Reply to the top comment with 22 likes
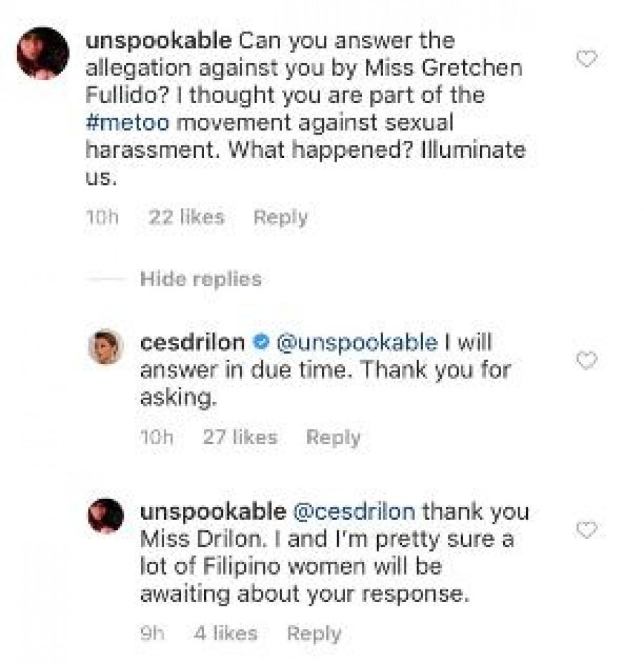Image resolution: width=644 pixels, height=665 pixels. 280,218
